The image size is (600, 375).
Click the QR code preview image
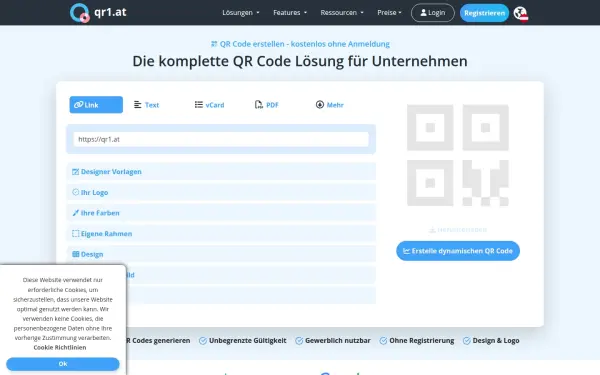coord(458,155)
